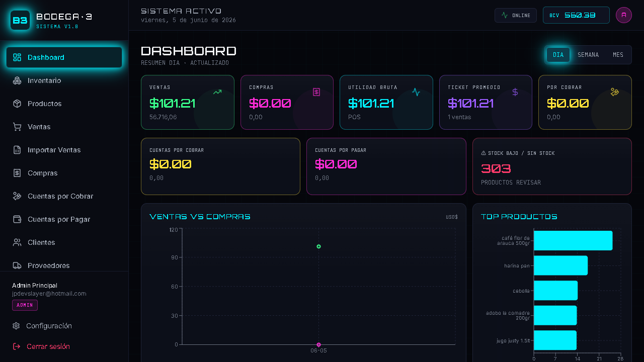
Task: Click the Admin Principal user name
Action: tap(35, 286)
